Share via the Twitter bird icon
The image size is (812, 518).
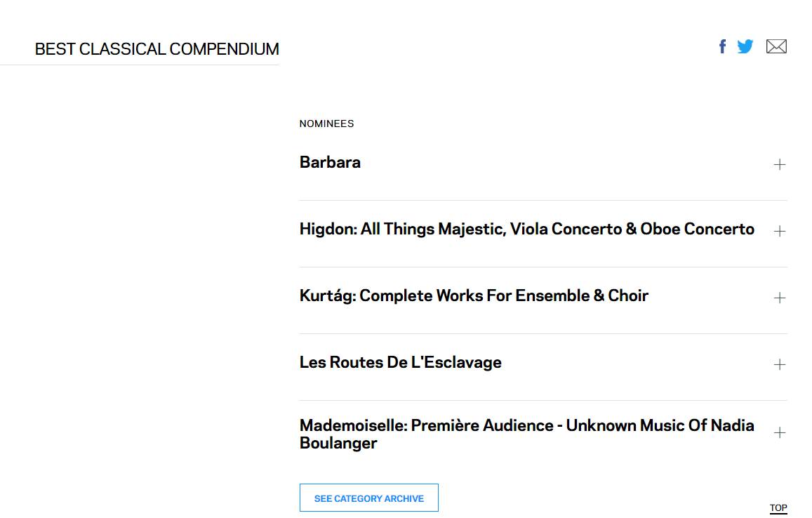pyautogui.click(x=745, y=46)
